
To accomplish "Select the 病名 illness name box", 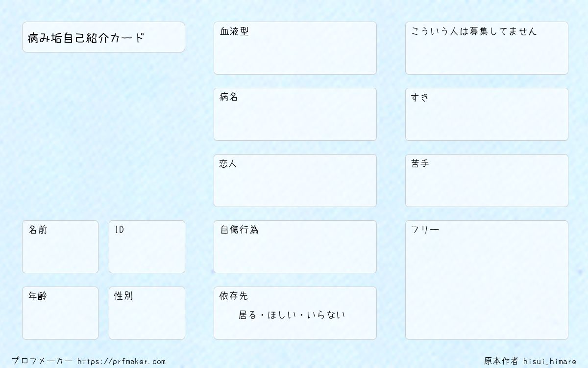I will (295, 114).
